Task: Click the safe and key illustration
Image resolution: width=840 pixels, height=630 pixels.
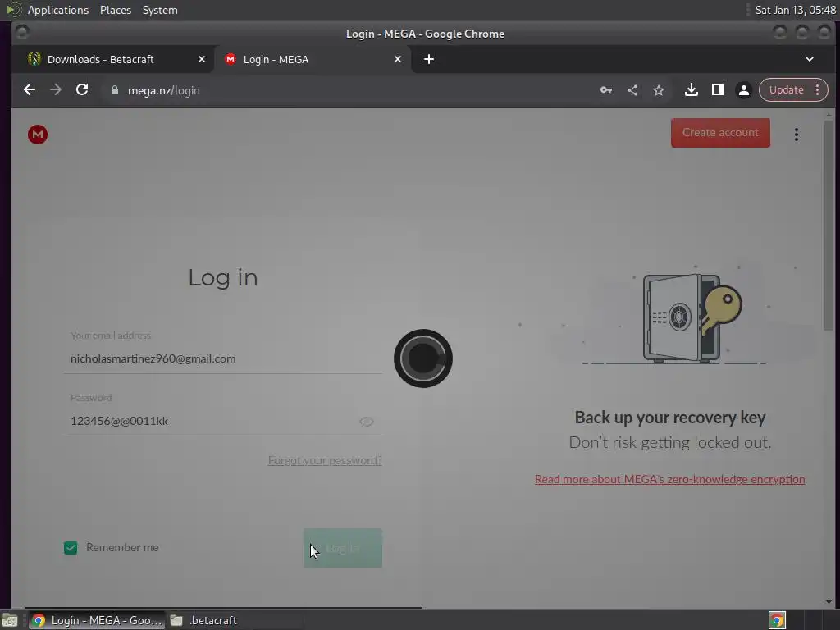Action: (x=691, y=318)
